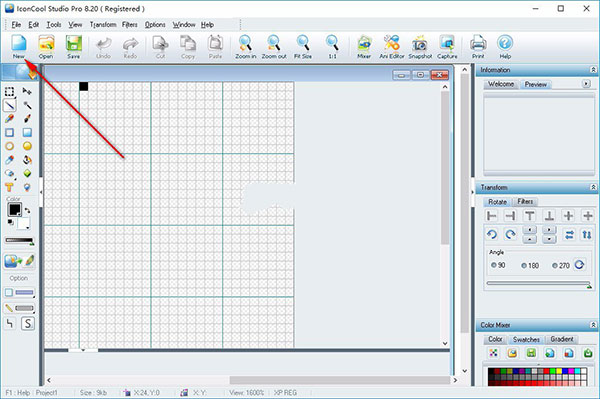Click the gradient bar under Color
600x399 pixels.
[19, 241]
